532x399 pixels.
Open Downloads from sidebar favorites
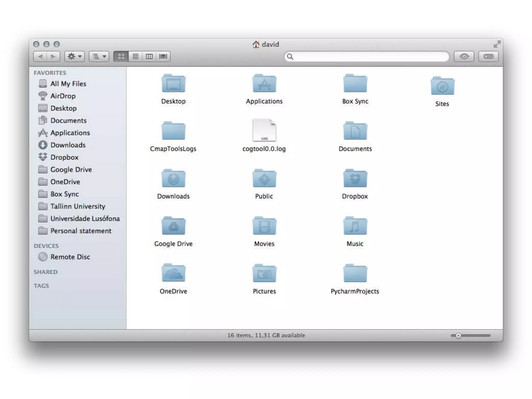(x=68, y=145)
